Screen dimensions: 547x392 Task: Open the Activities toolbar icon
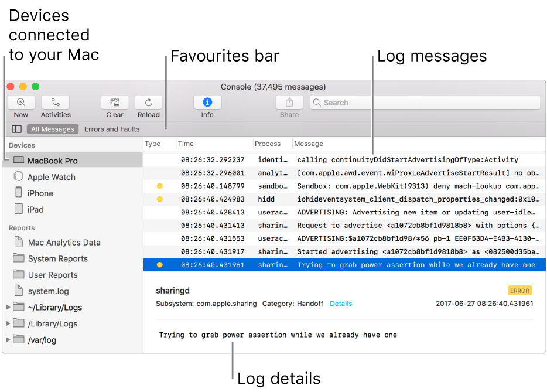56,103
